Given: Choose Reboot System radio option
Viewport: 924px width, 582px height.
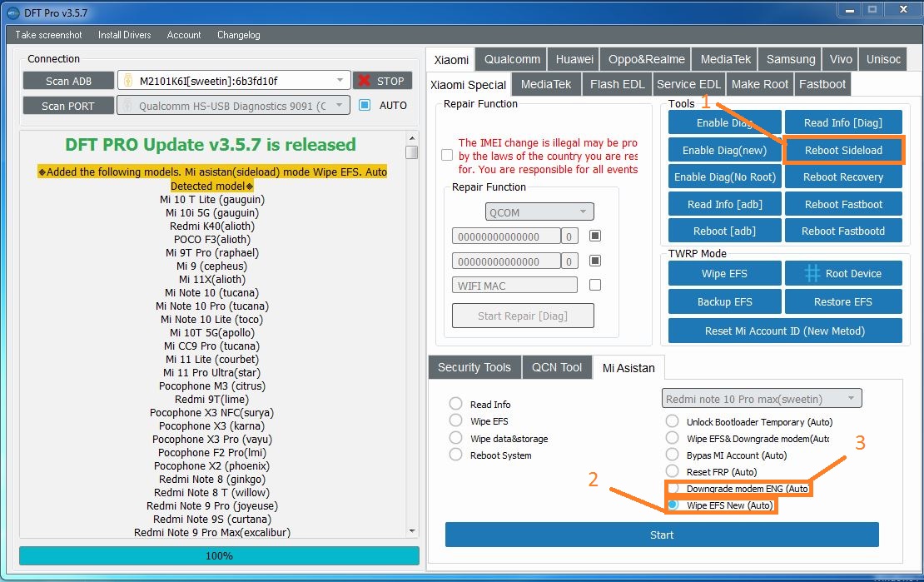Looking at the screenshot, I should [455, 455].
